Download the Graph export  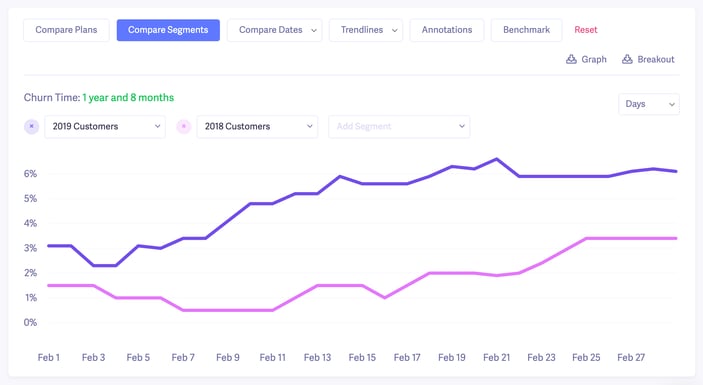point(586,59)
